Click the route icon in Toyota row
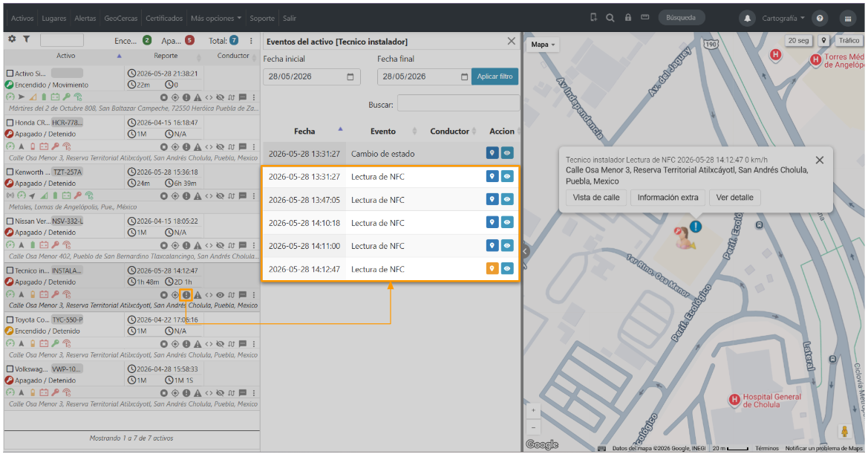The width and height of the screenshot is (868, 457). click(x=232, y=344)
